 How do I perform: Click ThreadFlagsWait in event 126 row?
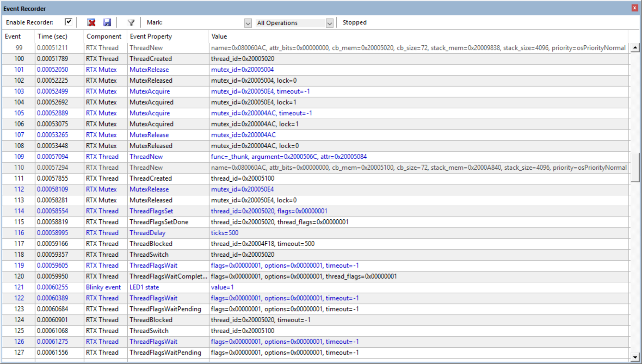point(153,342)
